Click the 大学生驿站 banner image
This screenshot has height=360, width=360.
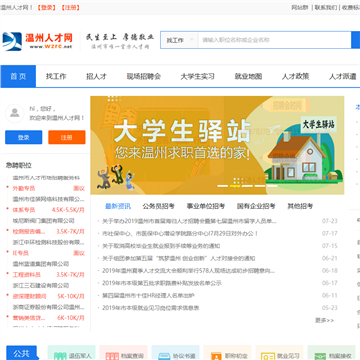pyautogui.click(x=217, y=145)
